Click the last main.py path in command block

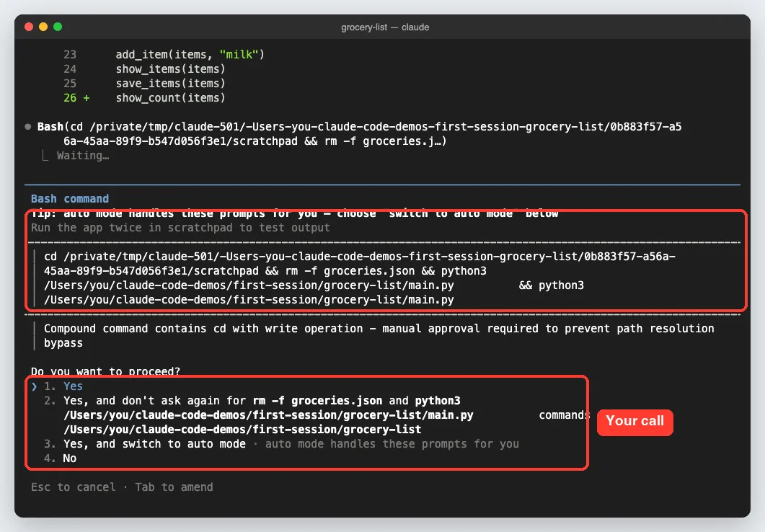pos(249,300)
